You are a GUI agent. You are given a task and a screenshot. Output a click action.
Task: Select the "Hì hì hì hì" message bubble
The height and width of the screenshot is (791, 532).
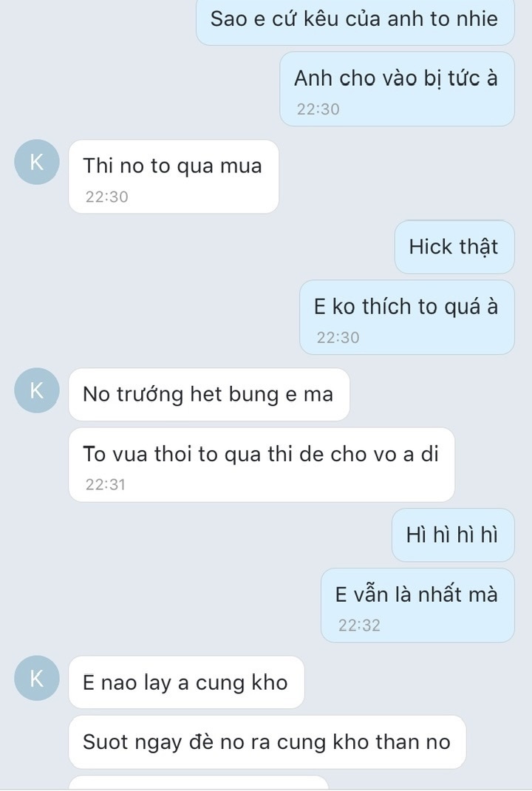click(452, 534)
